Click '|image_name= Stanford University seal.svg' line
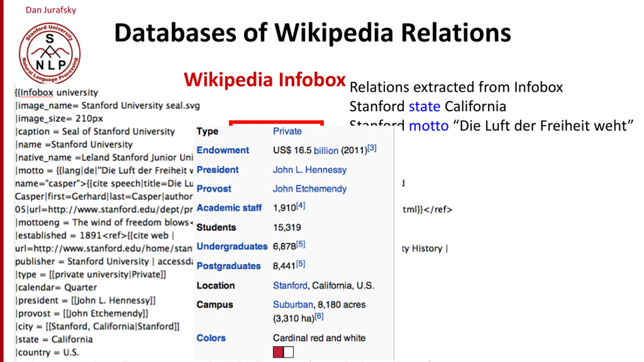 (x=108, y=106)
